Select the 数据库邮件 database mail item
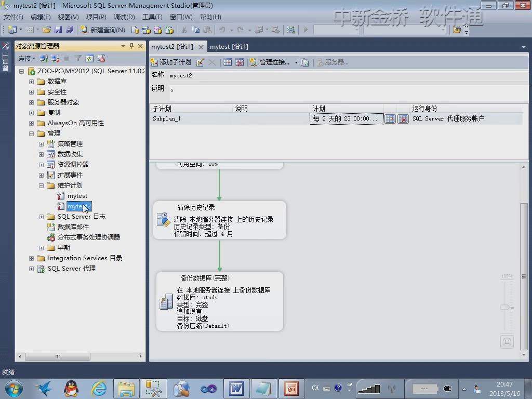Screen dimensions: 532x399 [73, 227]
